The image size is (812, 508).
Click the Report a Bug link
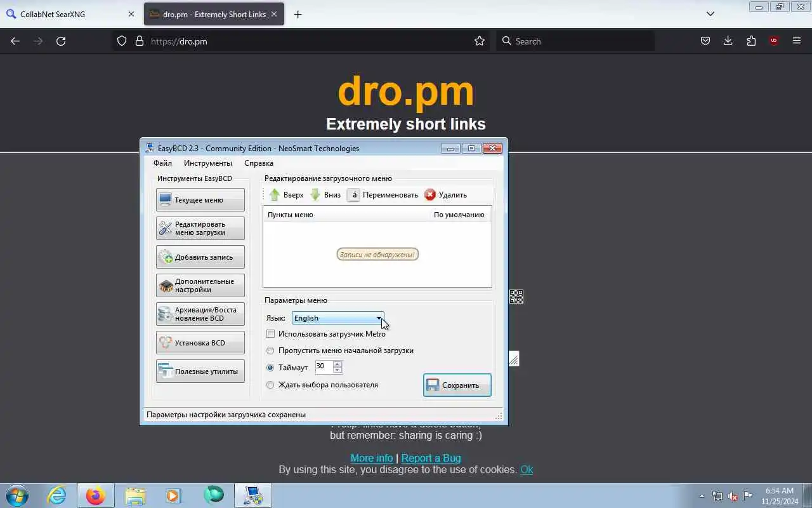pos(431,458)
